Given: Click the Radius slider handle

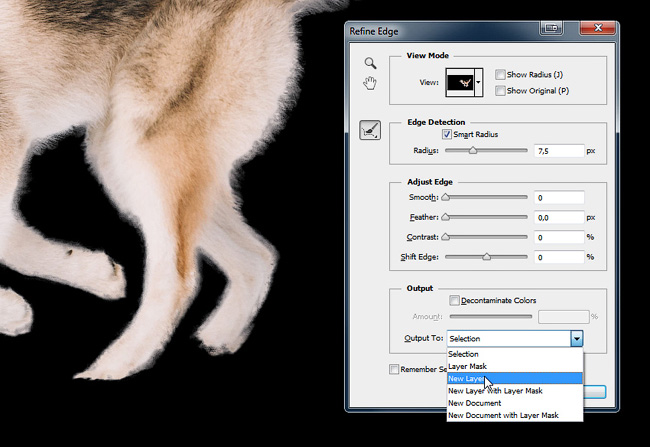Looking at the screenshot, I should click(x=473, y=151).
